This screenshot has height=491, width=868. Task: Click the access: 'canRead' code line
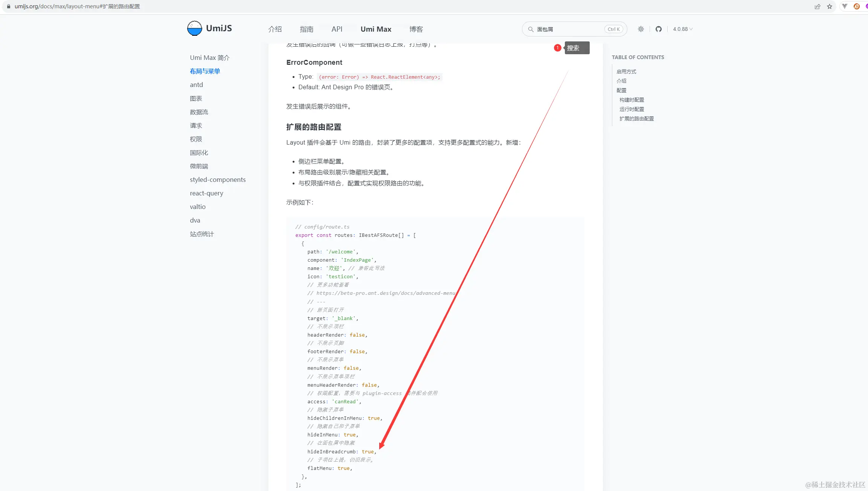(x=334, y=401)
